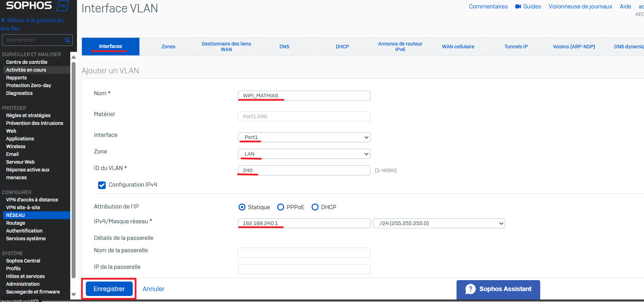The image size is (644, 302).
Task: Open Protection Zero-day in sidebar
Action: point(29,85)
